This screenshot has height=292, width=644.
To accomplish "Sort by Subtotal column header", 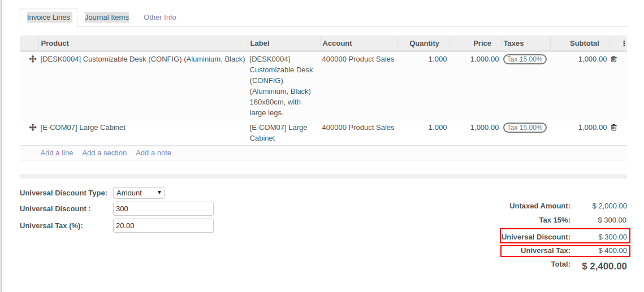I will 584,43.
